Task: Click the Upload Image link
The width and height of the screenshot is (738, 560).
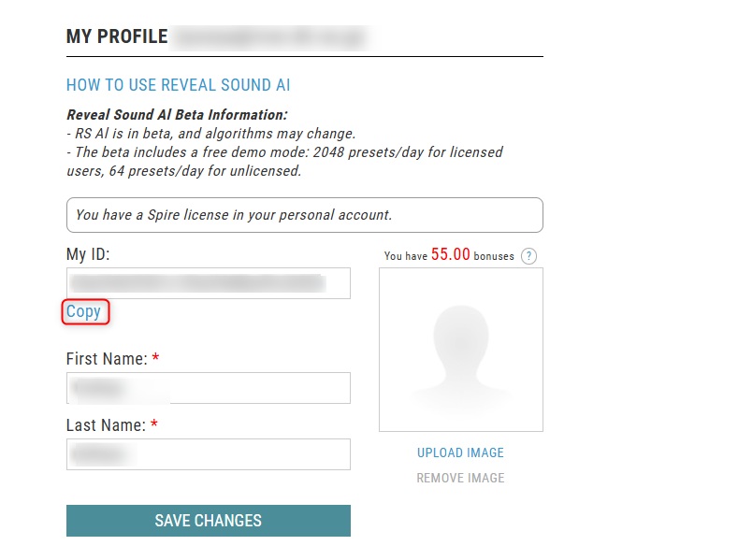Action: (460, 452)
